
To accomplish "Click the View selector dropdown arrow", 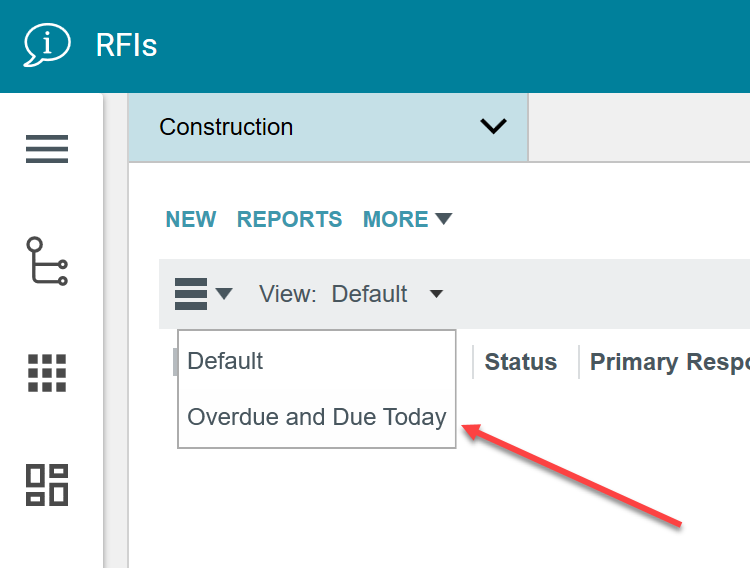I will [436, 294].
